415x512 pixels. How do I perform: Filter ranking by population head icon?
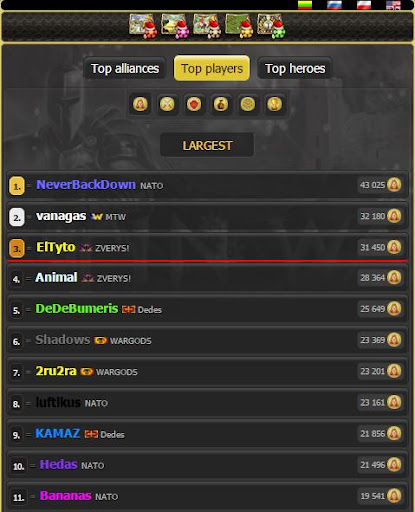140,104
